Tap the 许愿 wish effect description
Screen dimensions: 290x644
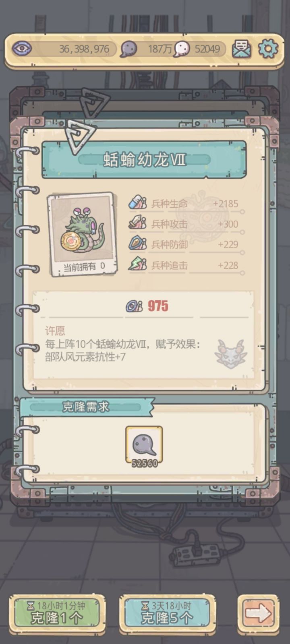click(123, 345)
